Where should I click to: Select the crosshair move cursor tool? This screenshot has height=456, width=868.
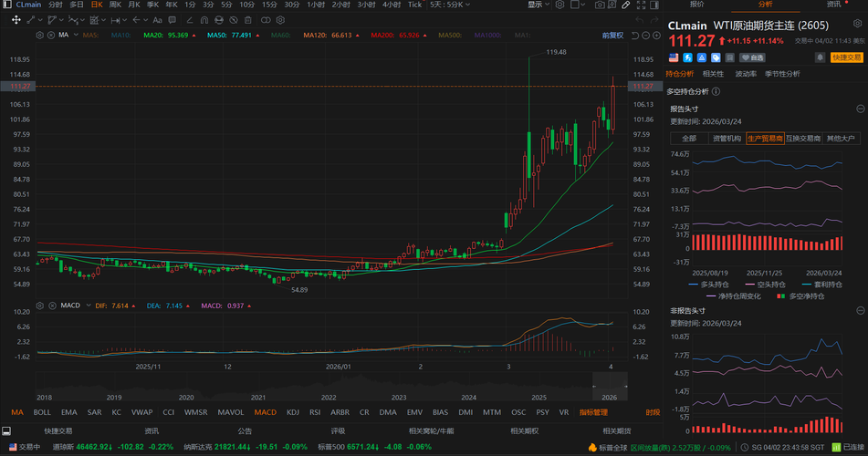pyautogui.click(x=16, y=20)
